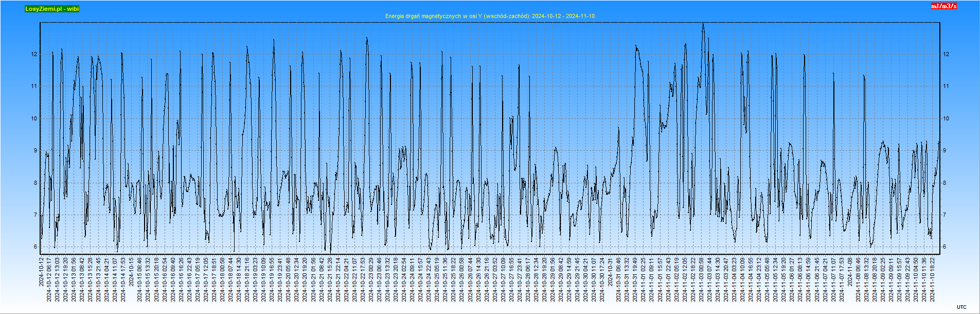
Task: Select the 2024-10-12 06:17 time label
Action: click(49, 280)
